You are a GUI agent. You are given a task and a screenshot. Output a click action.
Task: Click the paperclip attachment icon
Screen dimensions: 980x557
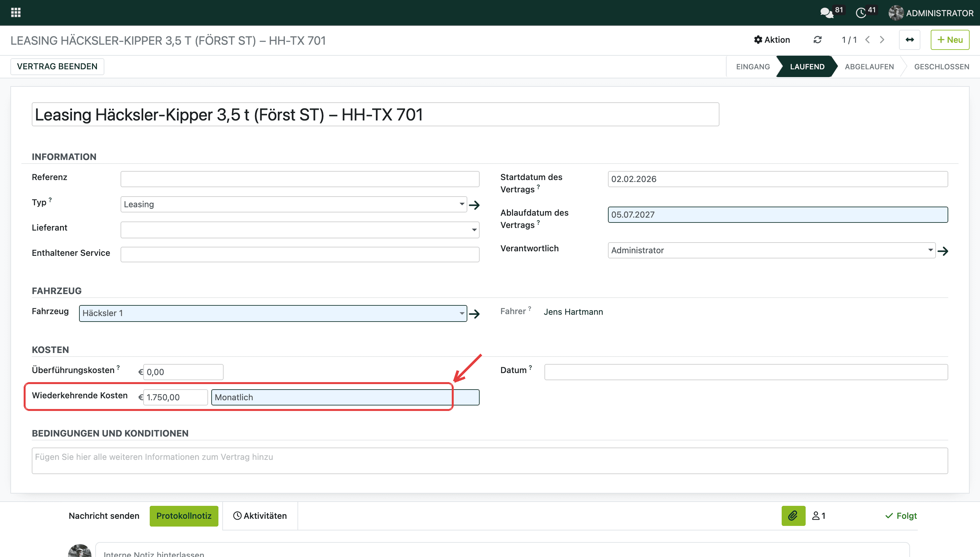tap(793, 516)
